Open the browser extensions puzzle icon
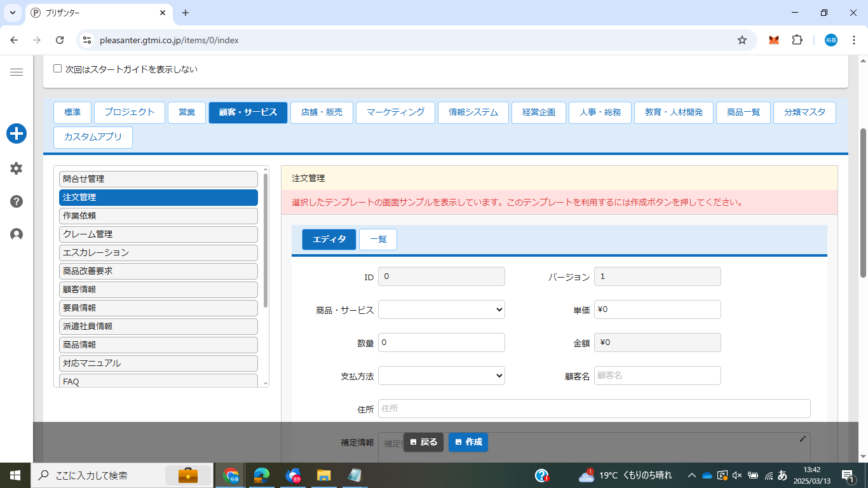 coord(797,40)
